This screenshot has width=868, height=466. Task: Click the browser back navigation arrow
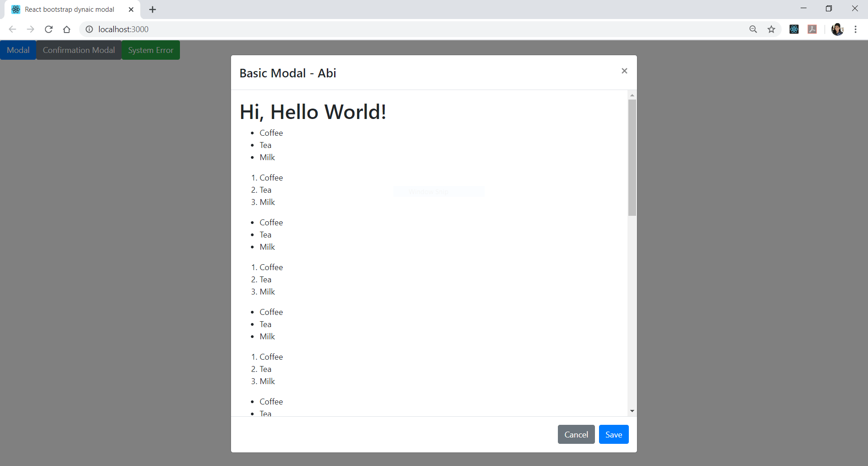[x=12, y=29]
